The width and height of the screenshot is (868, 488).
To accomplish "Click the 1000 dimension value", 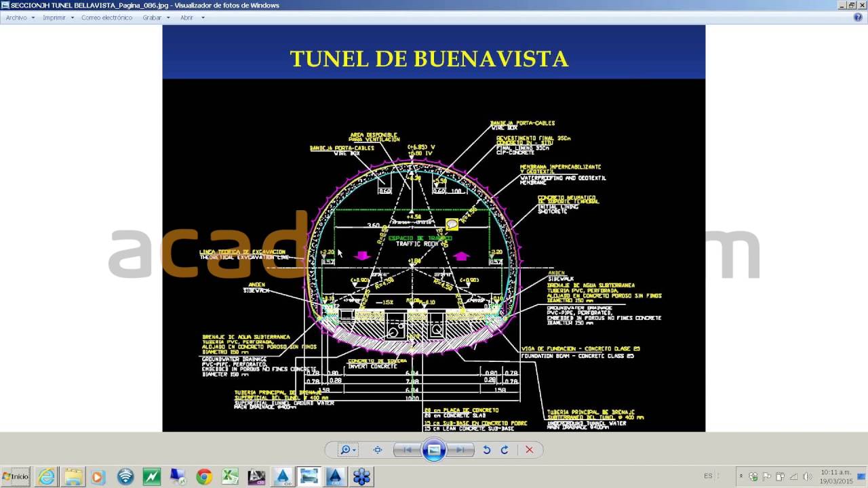I will click(412, 398).
